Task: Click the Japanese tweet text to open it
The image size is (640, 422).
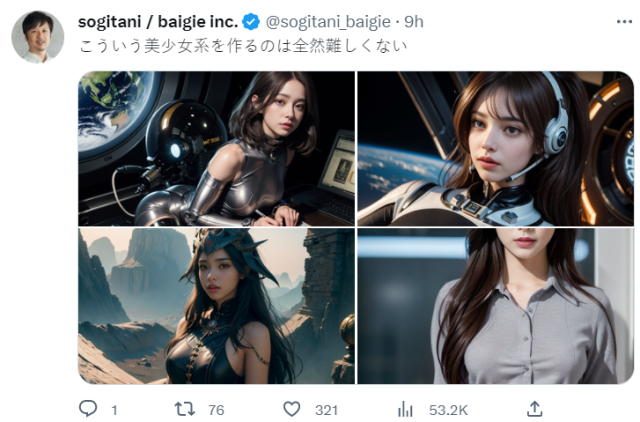Action: point(242,47)
